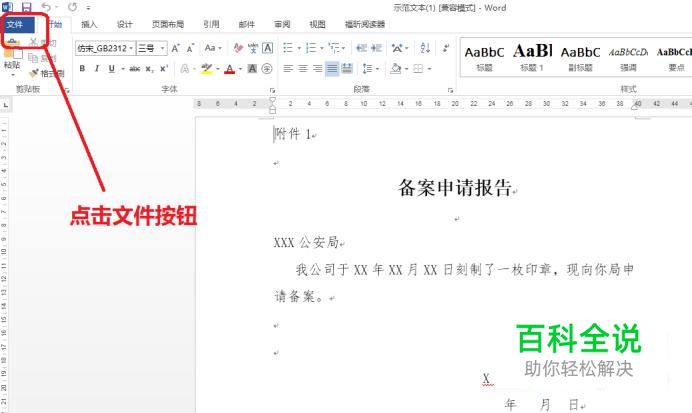Center the paragraph text
Screen dimensions: 692x413
coord(303,69)
